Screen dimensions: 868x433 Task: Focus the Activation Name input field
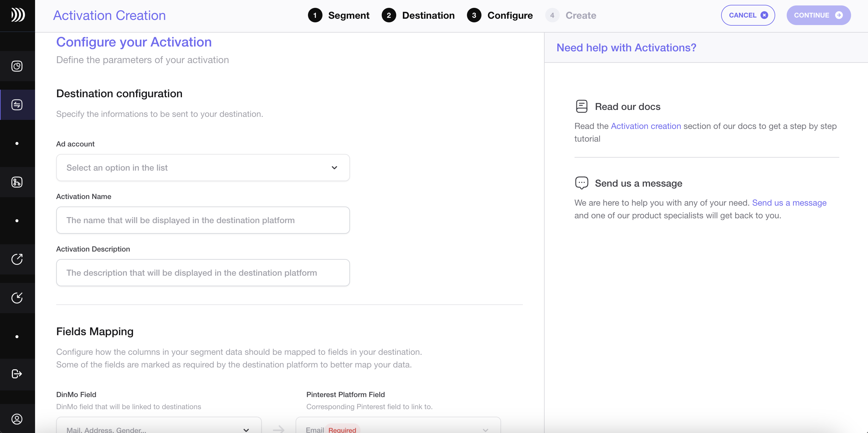point(203,220)
